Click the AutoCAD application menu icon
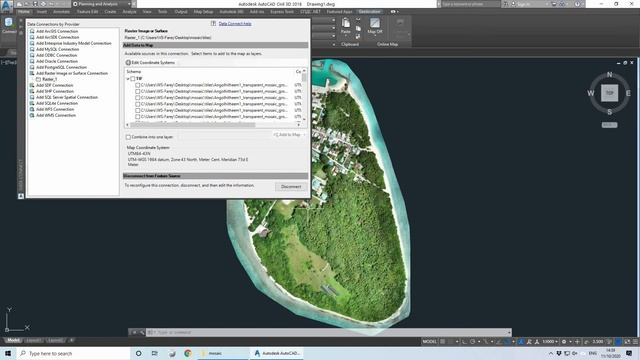The width and height of the screenshot is (640, 360). [x=6, y=6]
